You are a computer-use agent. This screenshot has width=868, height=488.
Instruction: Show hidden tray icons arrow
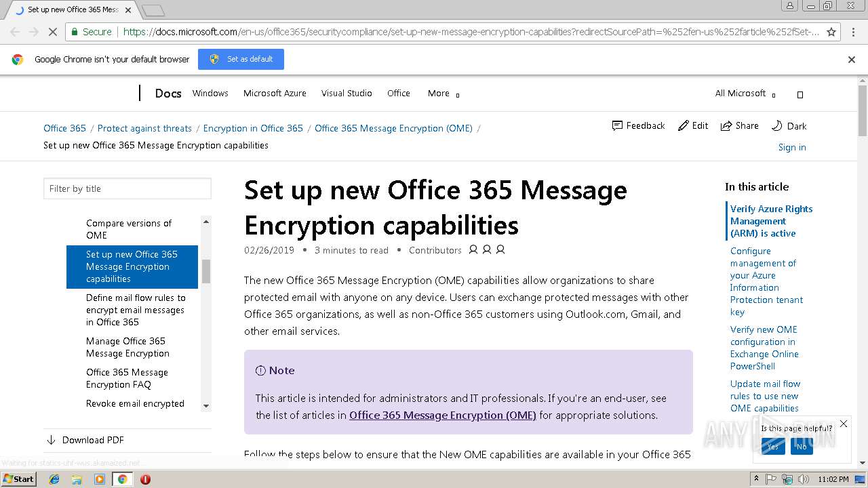point(757,479)
